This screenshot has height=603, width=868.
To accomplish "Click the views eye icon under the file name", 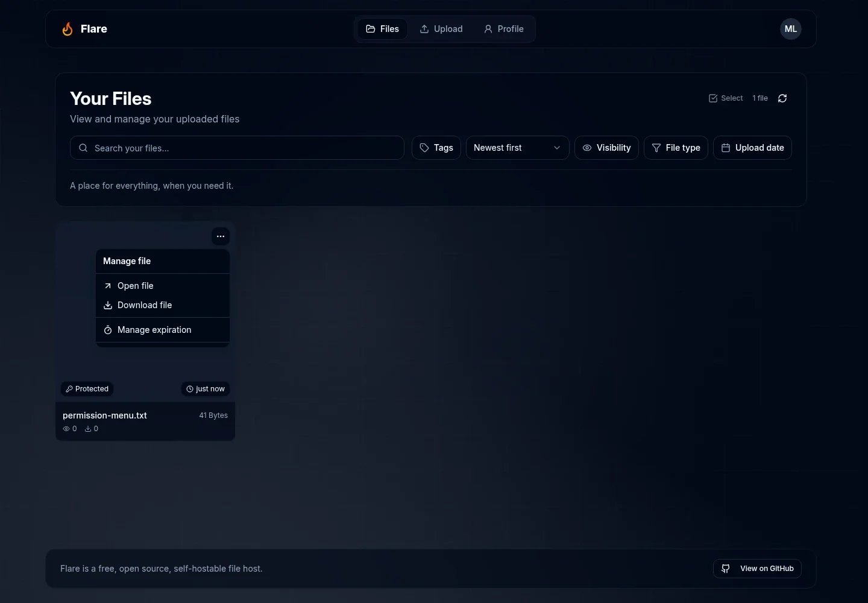I will (66, 429).
